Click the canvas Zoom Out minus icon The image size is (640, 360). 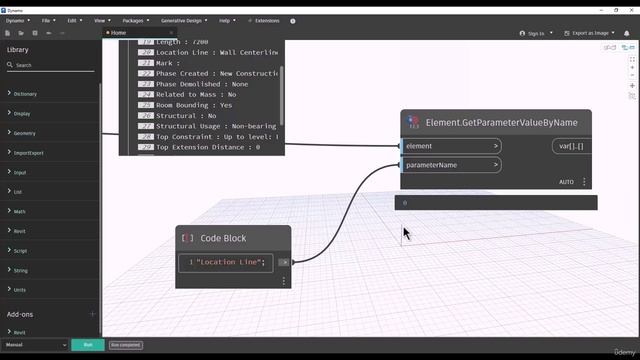coord(632,75)
